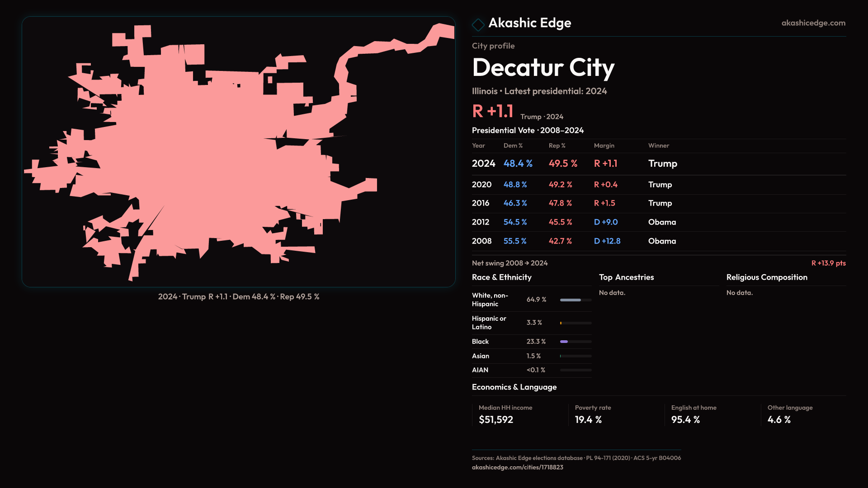
Task: Click the Margin column header
Action: (x=604, y=145)
